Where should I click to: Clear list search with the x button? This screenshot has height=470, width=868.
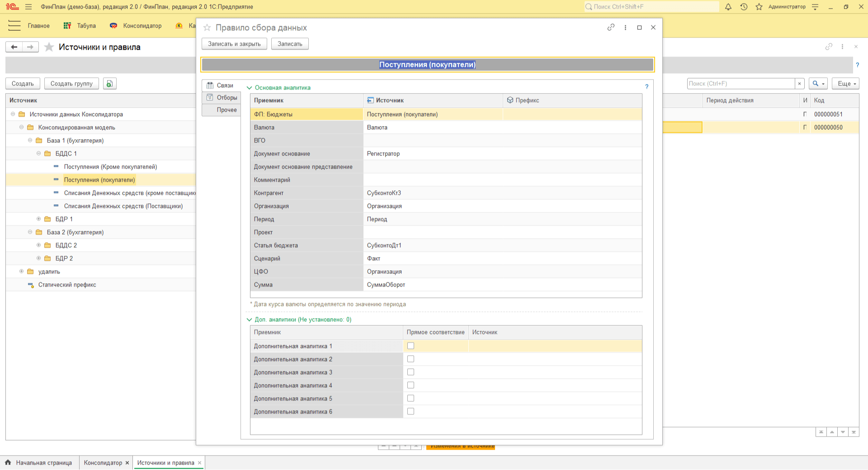click(x=799, y=84)
